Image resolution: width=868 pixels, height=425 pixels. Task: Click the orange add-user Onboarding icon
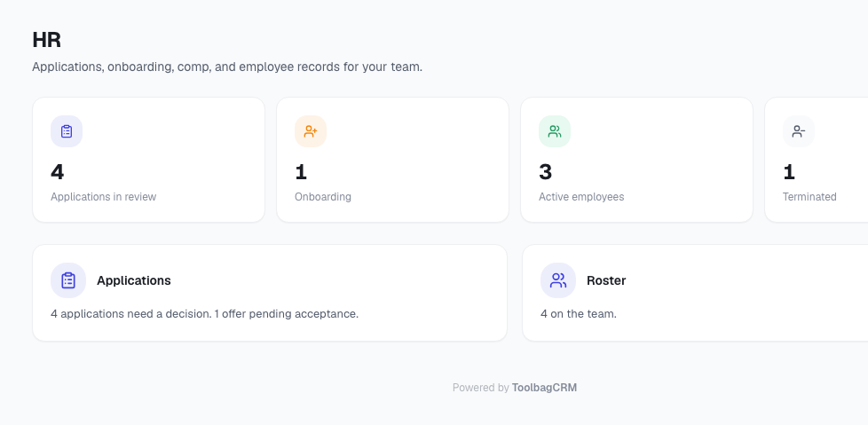(311, 131)
